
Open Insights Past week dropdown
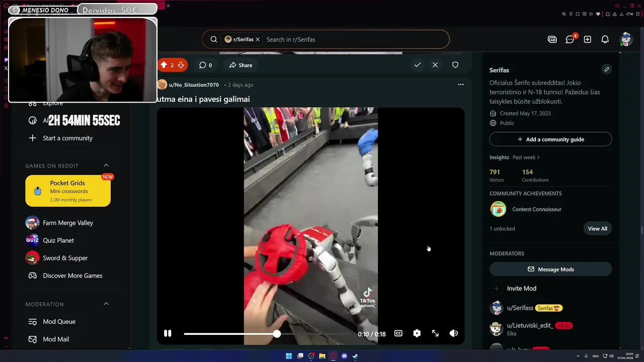coord(526,157)
